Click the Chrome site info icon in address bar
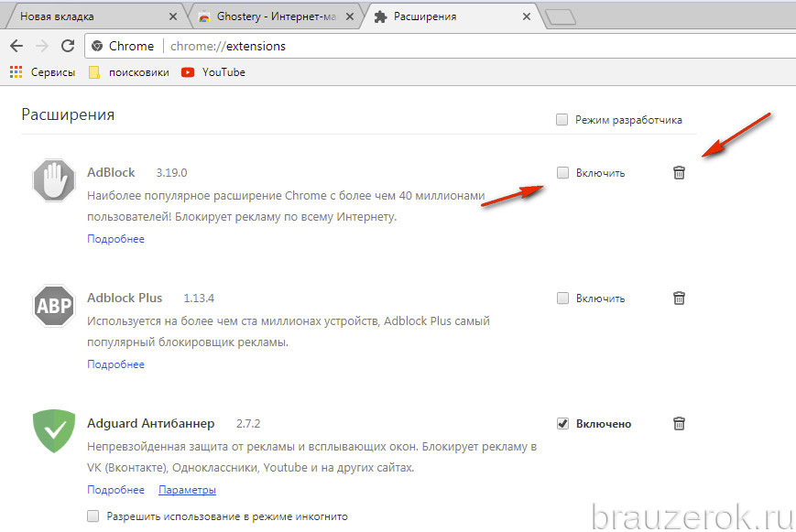 pos(97,46)
